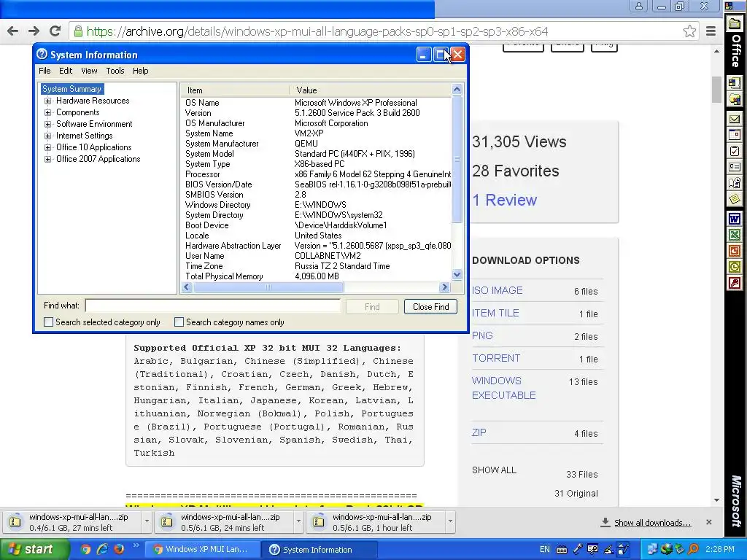Click the orange magnifier icon in system tray
Viewport: 747px width, 560px height.
click(x=694, y=549)
